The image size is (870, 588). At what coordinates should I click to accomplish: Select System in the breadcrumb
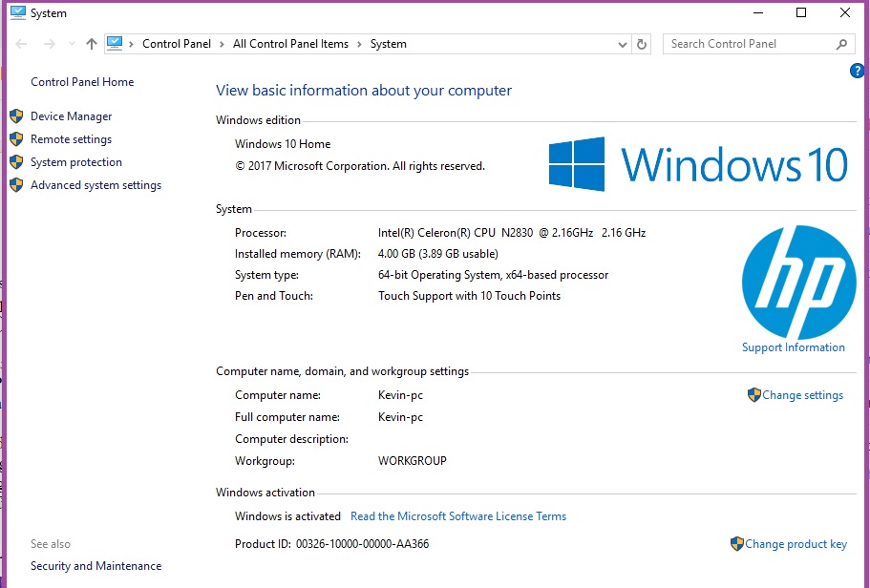(x=389, y=44)
